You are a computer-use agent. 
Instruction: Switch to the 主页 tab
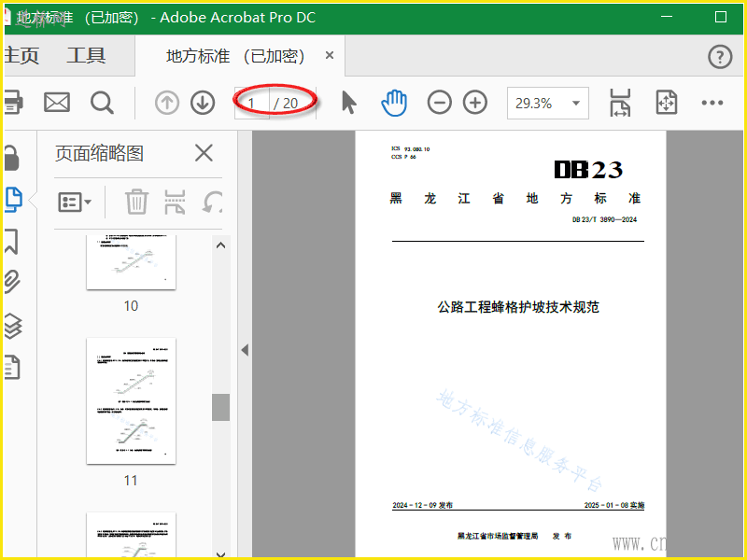point(21,56)
